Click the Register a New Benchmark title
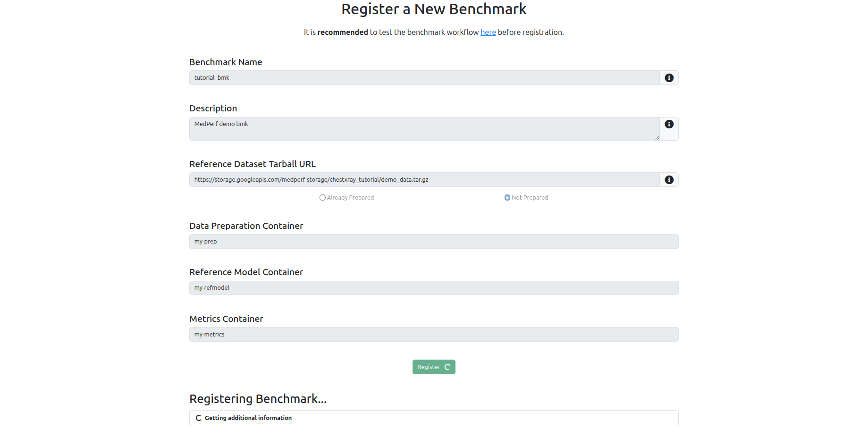 pos(434,9)
